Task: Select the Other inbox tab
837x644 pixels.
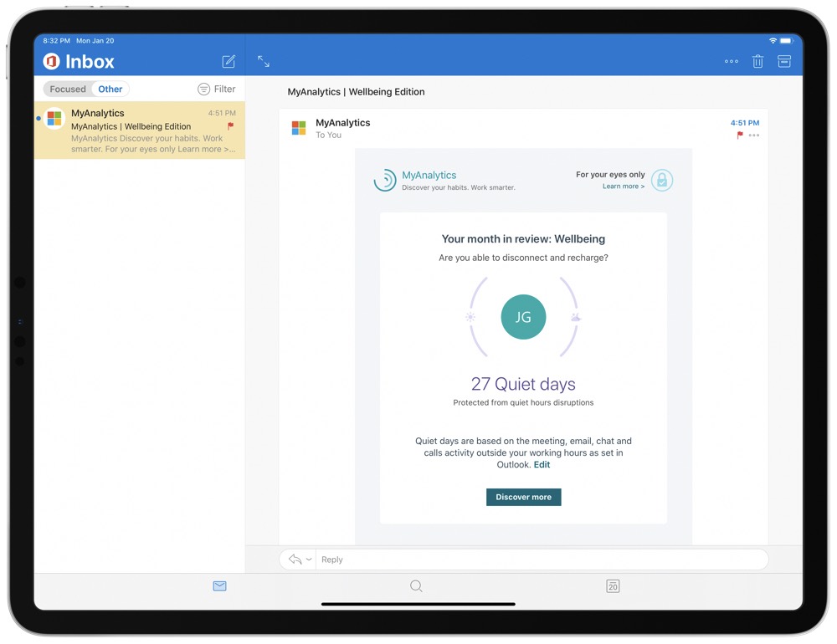Action: coord(110,89)
